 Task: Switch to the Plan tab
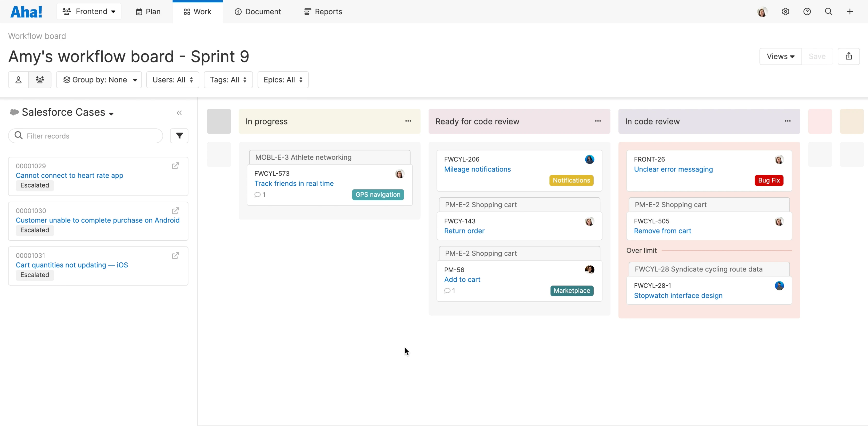(148, 12)
